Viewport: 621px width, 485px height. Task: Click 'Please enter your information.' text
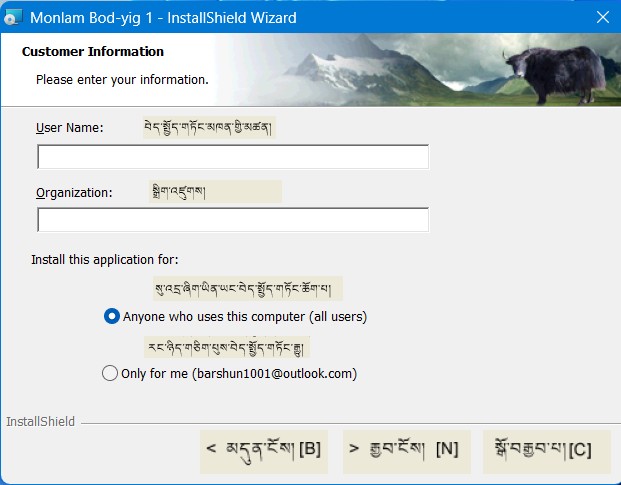[x=122, y=80]
